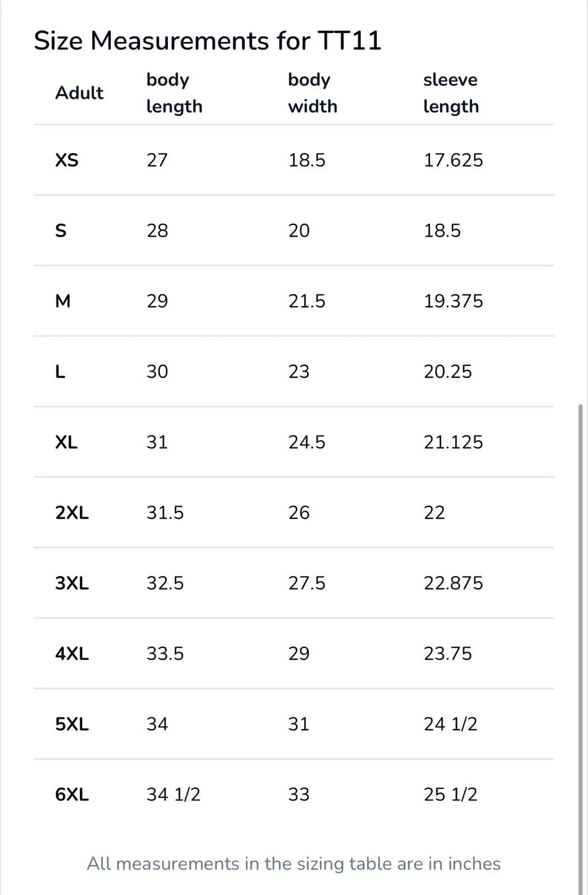Image resolution: width=588 pixels, height=895 pixels.
Task: Select the 3XL size row label
Action: tap(72, 583)
